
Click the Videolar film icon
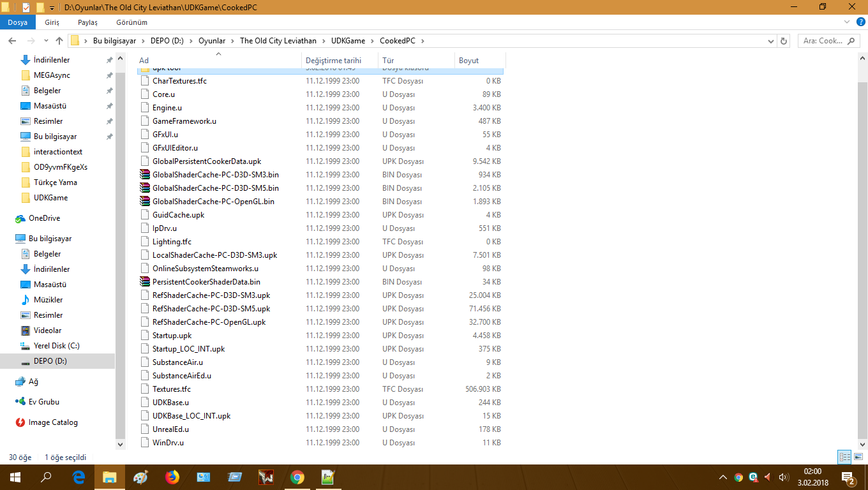point(26,330)
